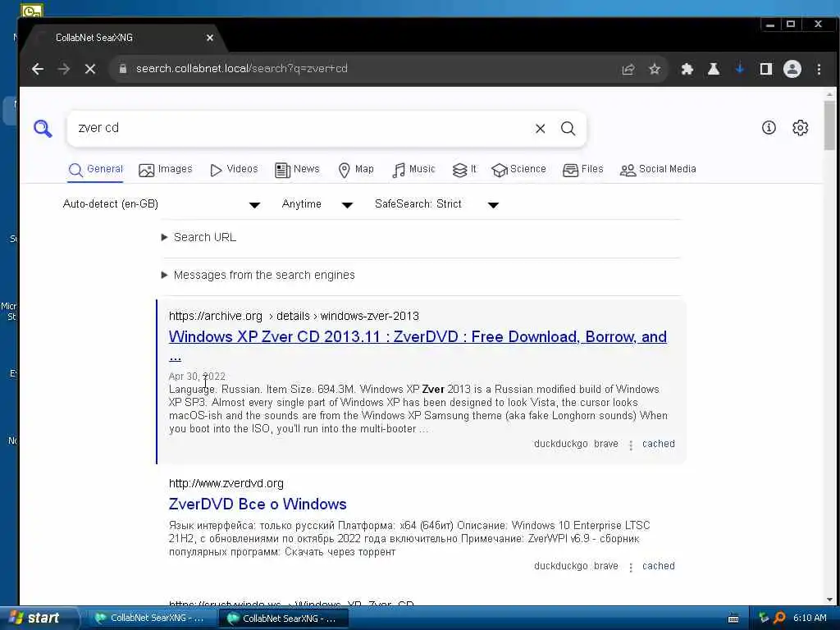The width and height of the screenshot is (840, 630).
Task: Open result options dots for archive.org
Action: tap(631, 445)
